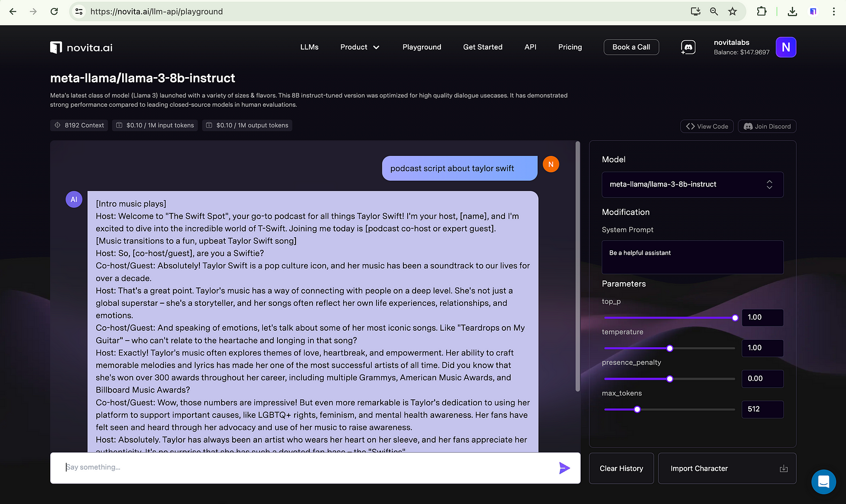The image size is (846, 504).
Task: Click the 'Parameters' section heading
Action: click(x=624, y=284)
